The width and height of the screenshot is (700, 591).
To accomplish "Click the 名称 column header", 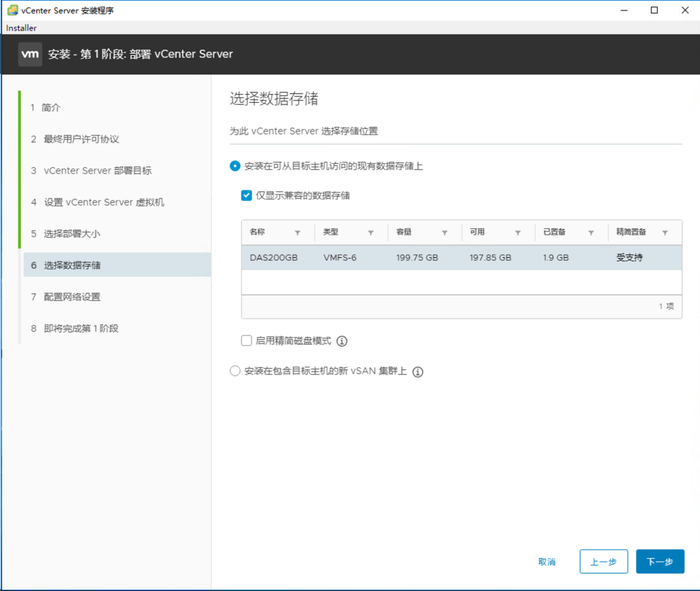I will 257,232.
